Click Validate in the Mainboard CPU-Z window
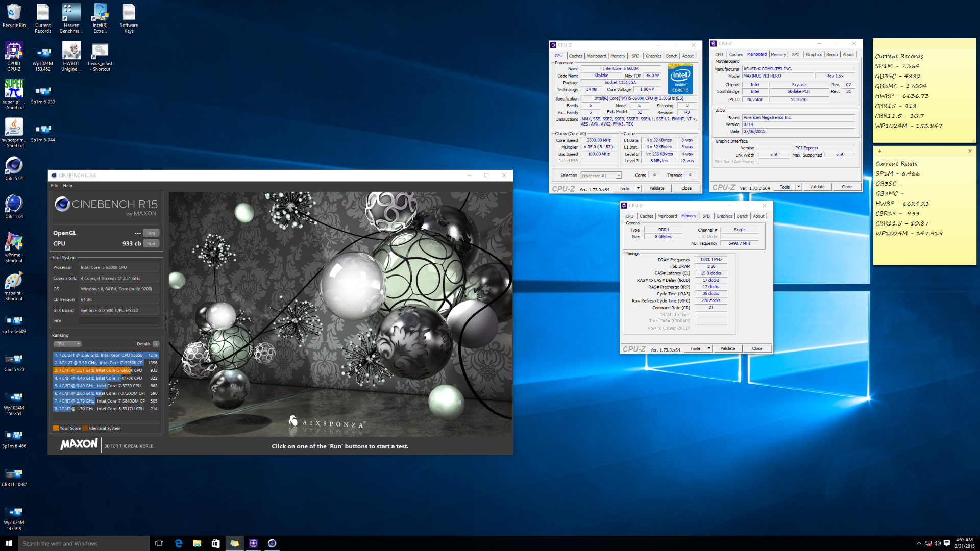This screenshot has height=551, width=980. [x=817, y=187]
